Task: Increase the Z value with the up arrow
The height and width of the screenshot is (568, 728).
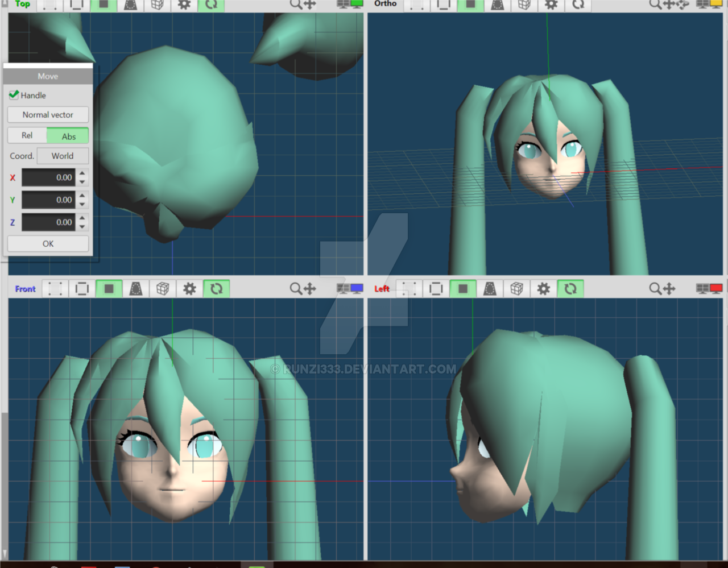Action: tap(82, 218)
